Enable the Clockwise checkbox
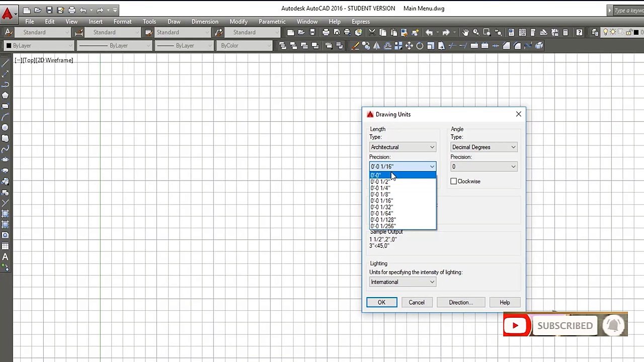 coord(454,182)
